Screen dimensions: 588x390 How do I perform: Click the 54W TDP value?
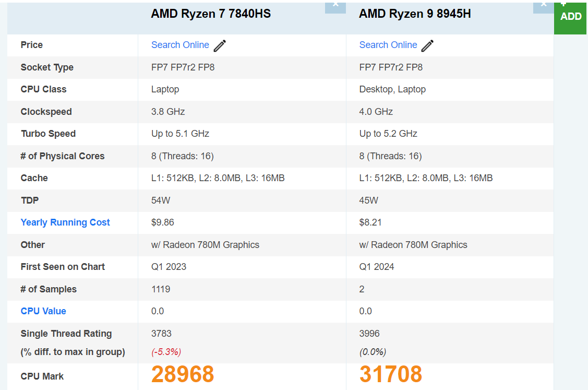tap(160, 200)
